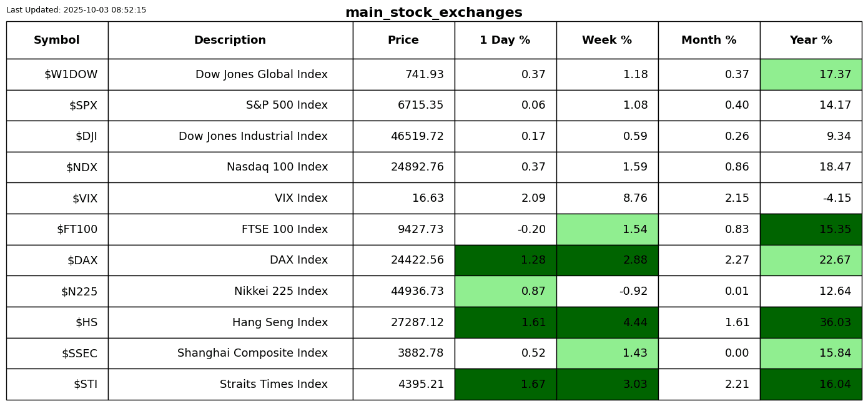868x406 pixels.
Task: Click the VIX Index year value -4.15
Action: tap(836, 199)
